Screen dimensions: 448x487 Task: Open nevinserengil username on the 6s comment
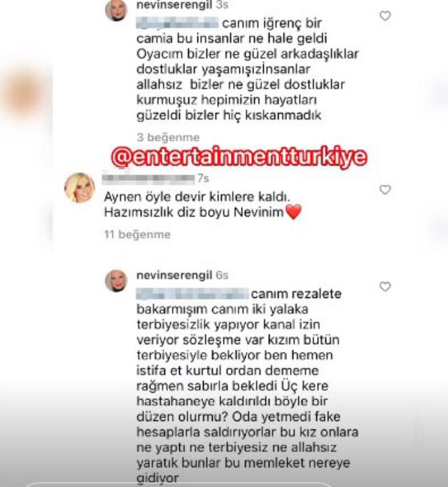pyautogui.click(x=174, y=275)
